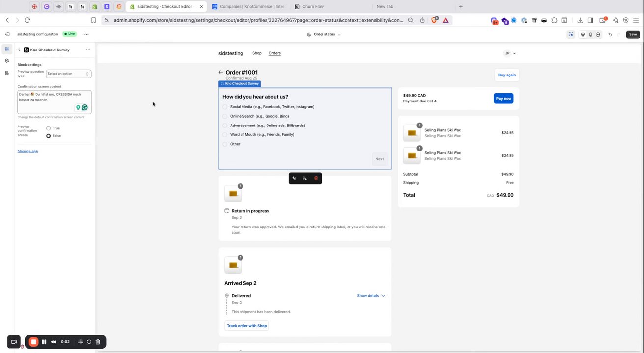Select the Advertisement survey option
644x353 pixels.
(x=225, y=126)
